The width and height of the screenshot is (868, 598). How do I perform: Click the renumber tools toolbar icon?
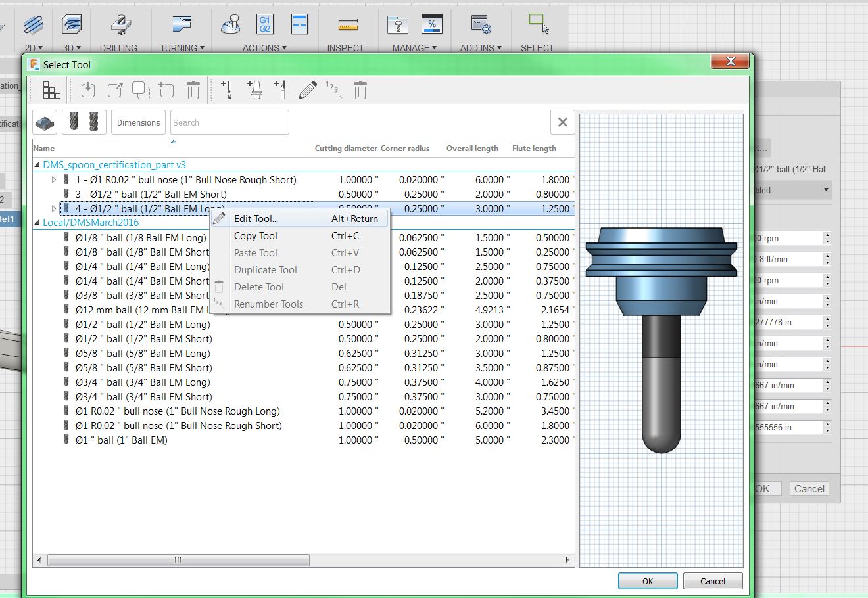point(333,90)
